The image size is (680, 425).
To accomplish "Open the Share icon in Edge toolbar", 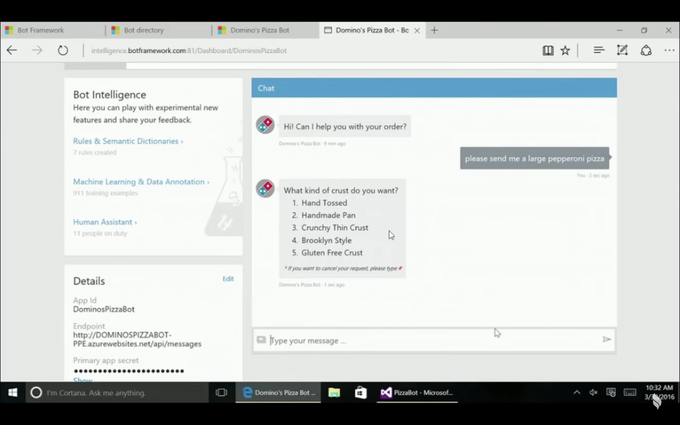I will (646, 50).
